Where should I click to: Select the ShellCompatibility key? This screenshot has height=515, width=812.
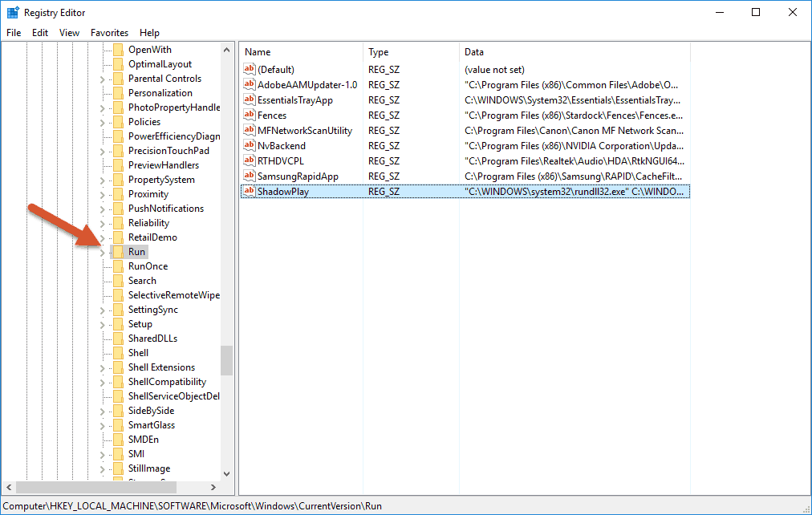tap(167, 382)
